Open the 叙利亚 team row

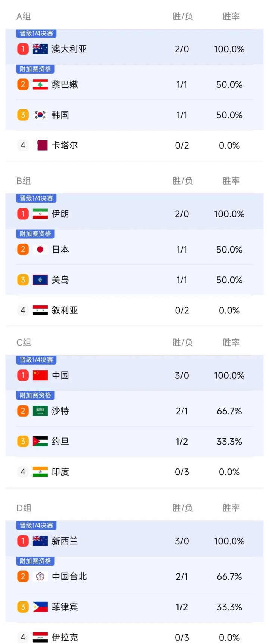[134, 310]
